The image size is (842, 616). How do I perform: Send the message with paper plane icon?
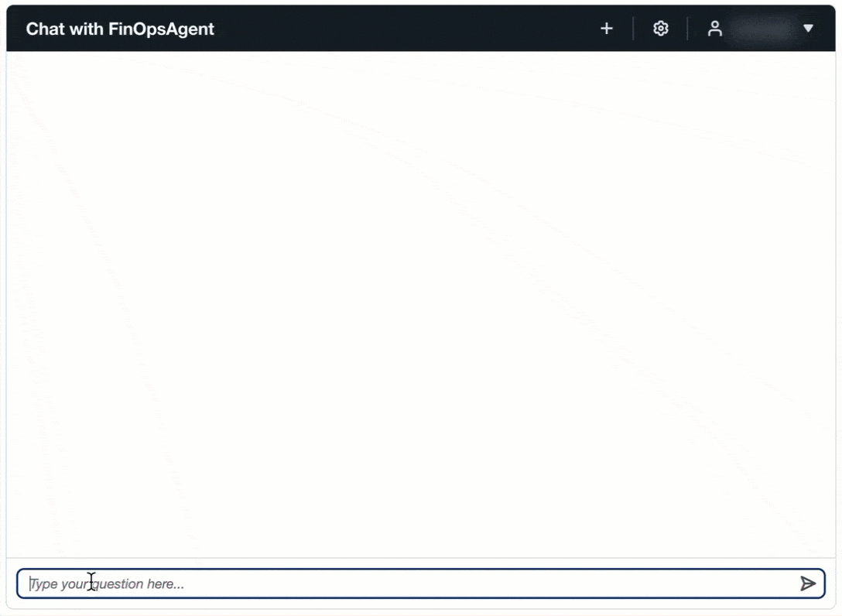(x=808, y=583)
